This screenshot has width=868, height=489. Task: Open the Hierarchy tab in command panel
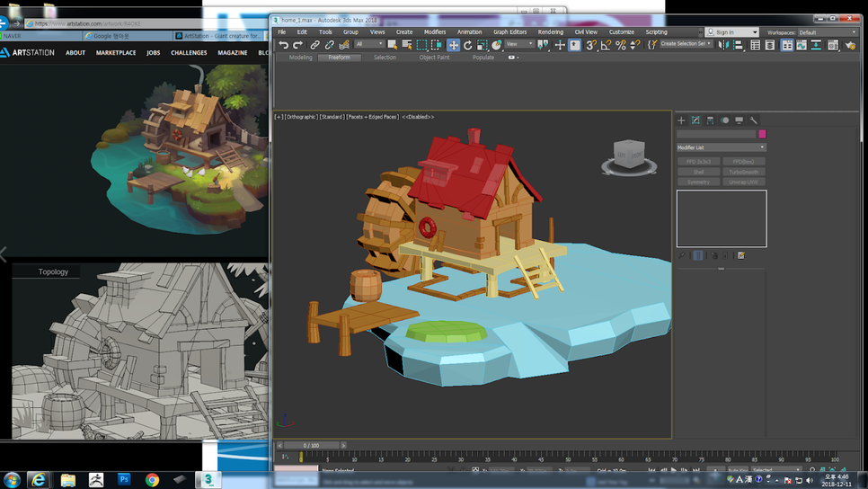[710, 120]
